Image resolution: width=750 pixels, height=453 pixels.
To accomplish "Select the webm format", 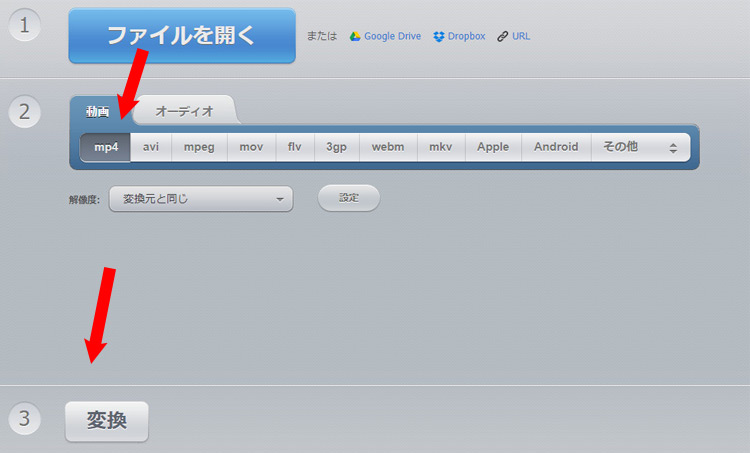I will tap(388, 147).
